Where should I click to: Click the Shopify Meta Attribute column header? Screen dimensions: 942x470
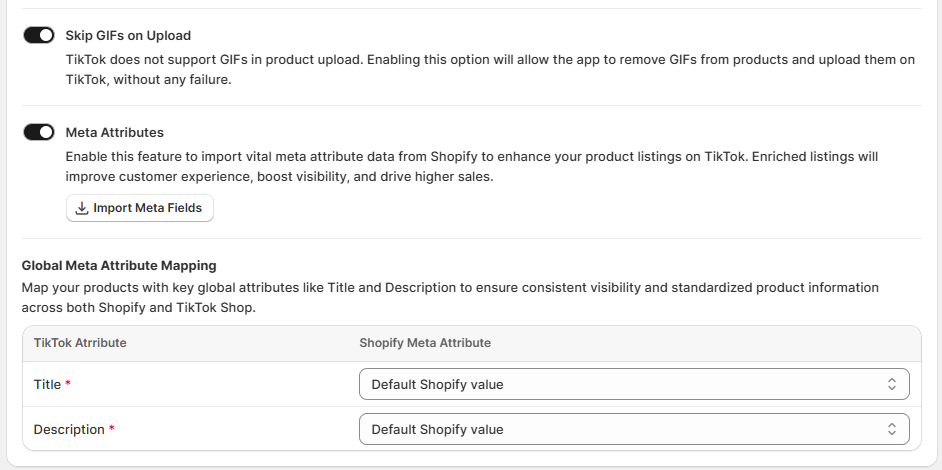(425, 343)
